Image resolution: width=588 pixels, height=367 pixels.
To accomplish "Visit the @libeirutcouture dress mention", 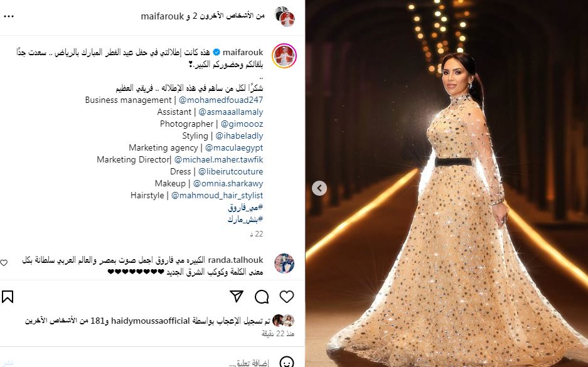I will point(231,172).
